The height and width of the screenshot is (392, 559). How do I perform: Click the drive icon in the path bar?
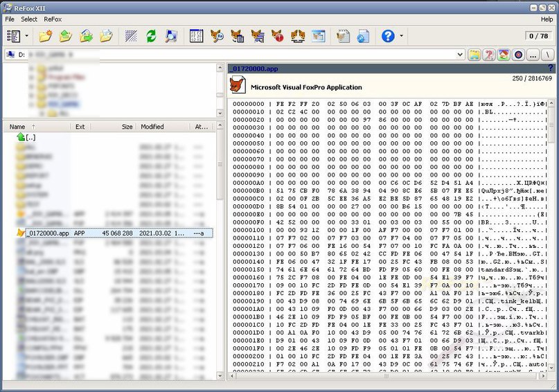(10, 55)
